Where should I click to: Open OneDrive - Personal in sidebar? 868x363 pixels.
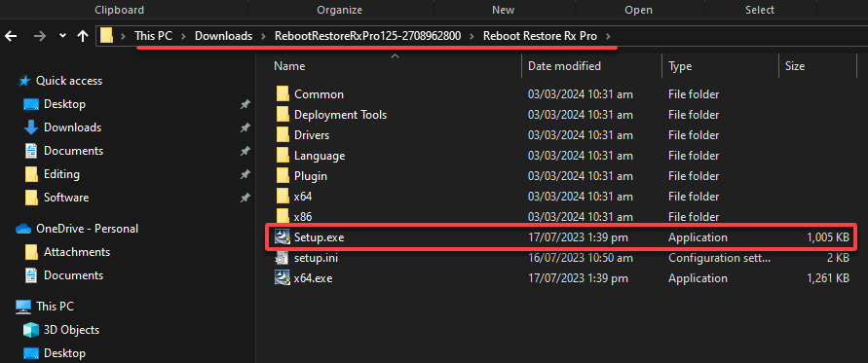click(87, 229)
